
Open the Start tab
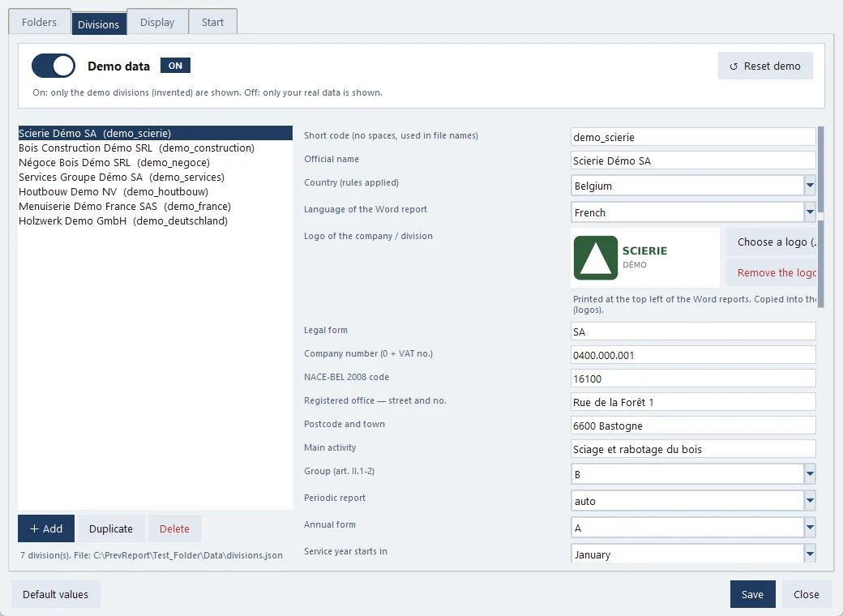[x=213, y=22]
